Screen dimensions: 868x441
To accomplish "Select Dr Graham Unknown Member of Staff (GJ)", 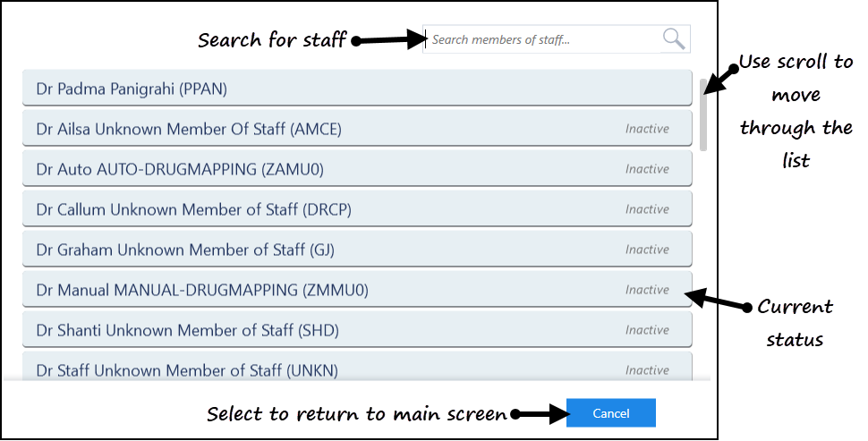I will pos(357,250).
